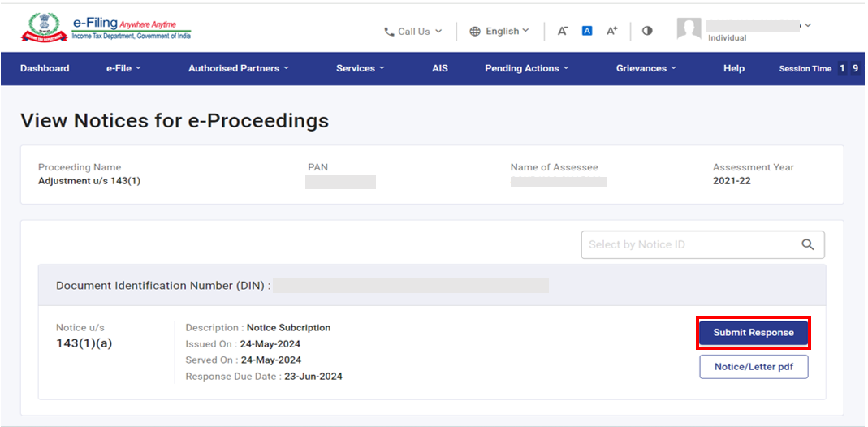Select the default font size icon
The image size is (868, 427).
click(x=587, y=31)
